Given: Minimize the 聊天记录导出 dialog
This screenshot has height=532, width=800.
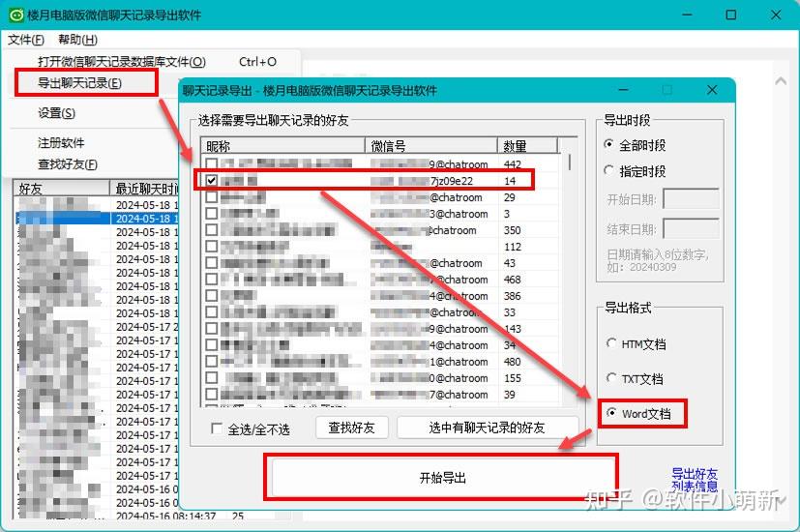Looking at the screenshot, I should click(x=624, y=90).
